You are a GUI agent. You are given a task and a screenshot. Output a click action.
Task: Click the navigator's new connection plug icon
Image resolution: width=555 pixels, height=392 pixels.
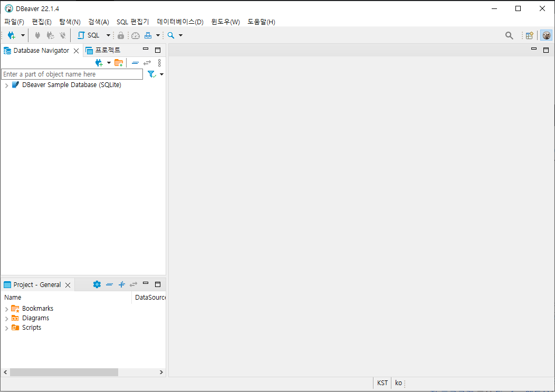click(x=99, y=63)
